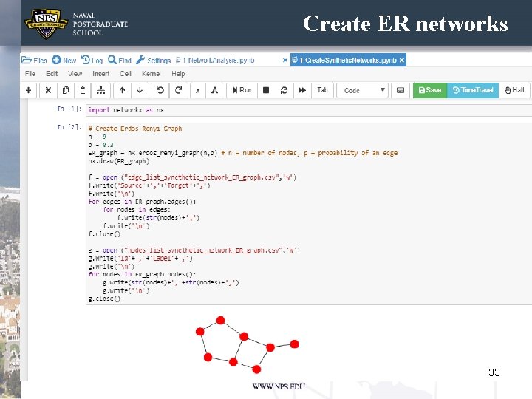
Task: Switch to 1-NetworkAnalysis.ipynb tab
Action: click(216, 61)
